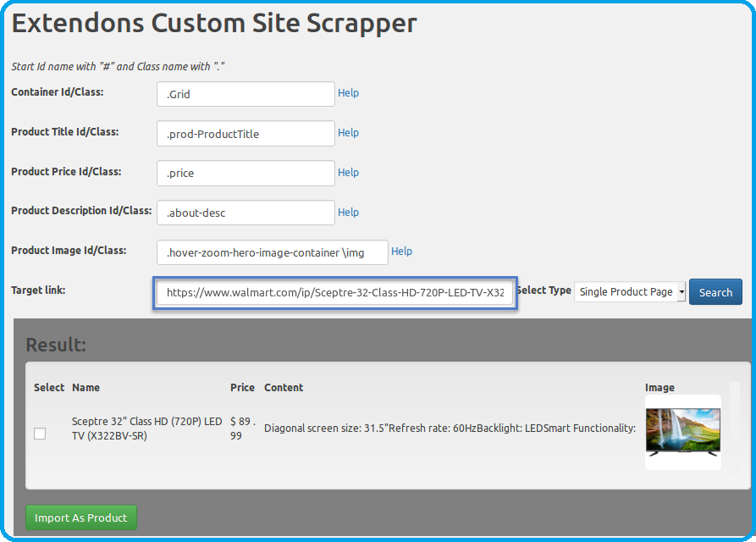
Task: Open Help link beside Container Id/Class
Action: coord(348,93)
